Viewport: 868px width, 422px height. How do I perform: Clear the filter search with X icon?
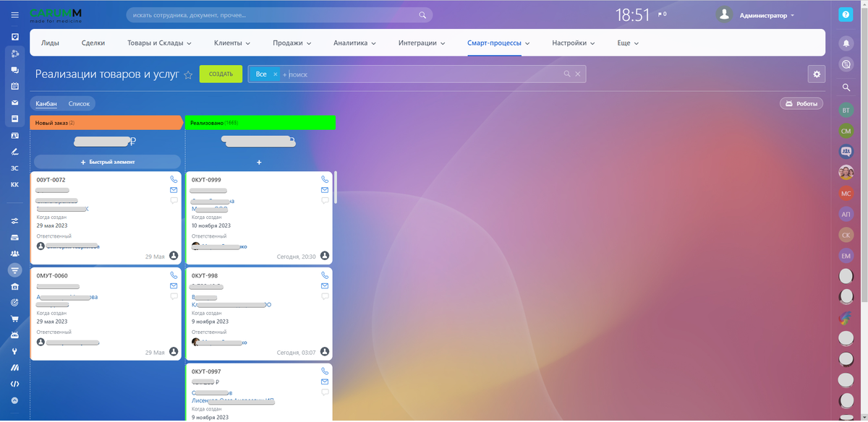click(x=578, y=74)
